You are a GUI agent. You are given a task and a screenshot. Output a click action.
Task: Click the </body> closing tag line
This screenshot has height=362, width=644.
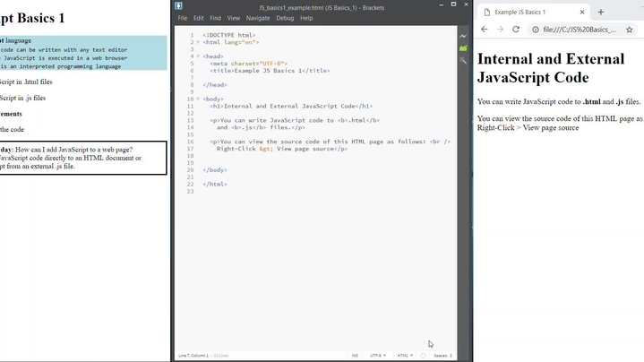click(x=215, y=170)
